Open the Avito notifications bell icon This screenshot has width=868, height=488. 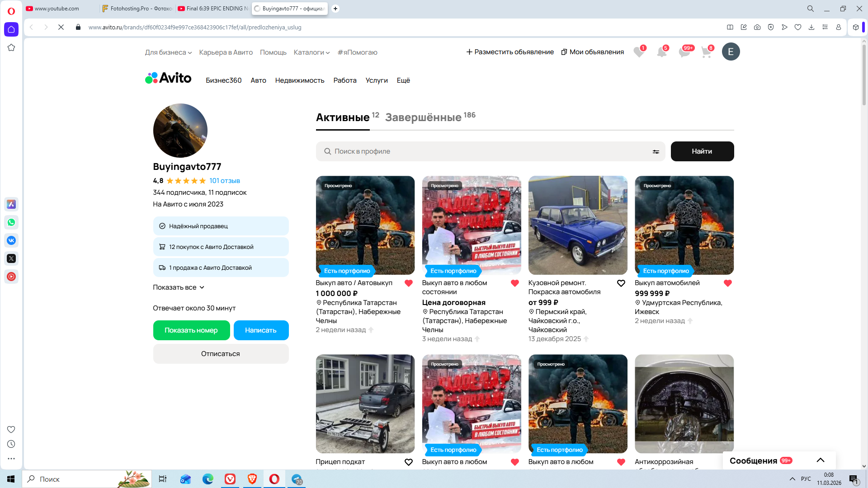coord(661,52)
